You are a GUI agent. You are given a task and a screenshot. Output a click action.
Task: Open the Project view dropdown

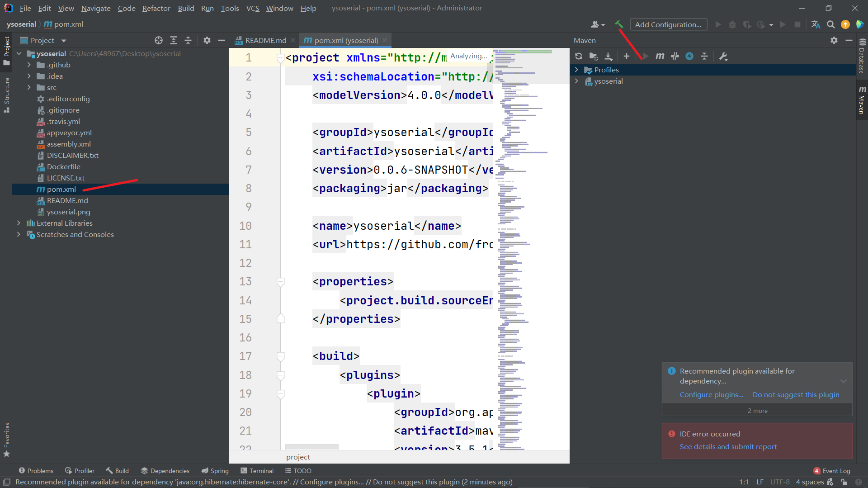63,41
